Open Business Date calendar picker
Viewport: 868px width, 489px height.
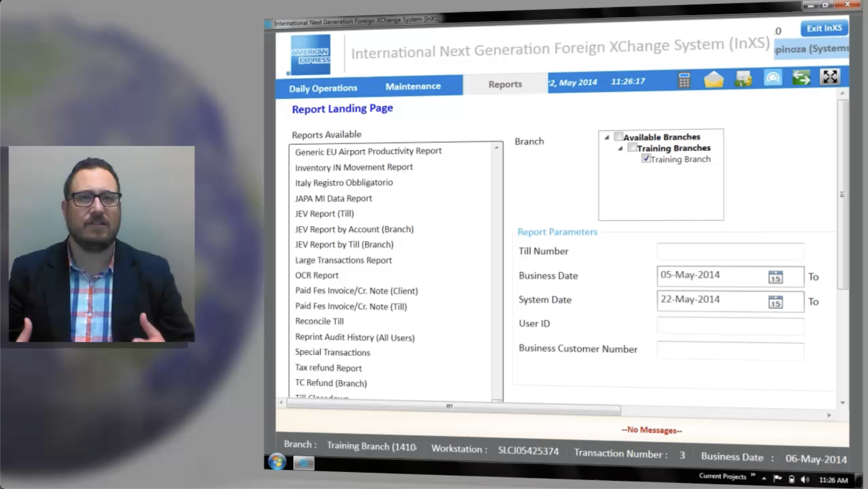click(775, 278)
